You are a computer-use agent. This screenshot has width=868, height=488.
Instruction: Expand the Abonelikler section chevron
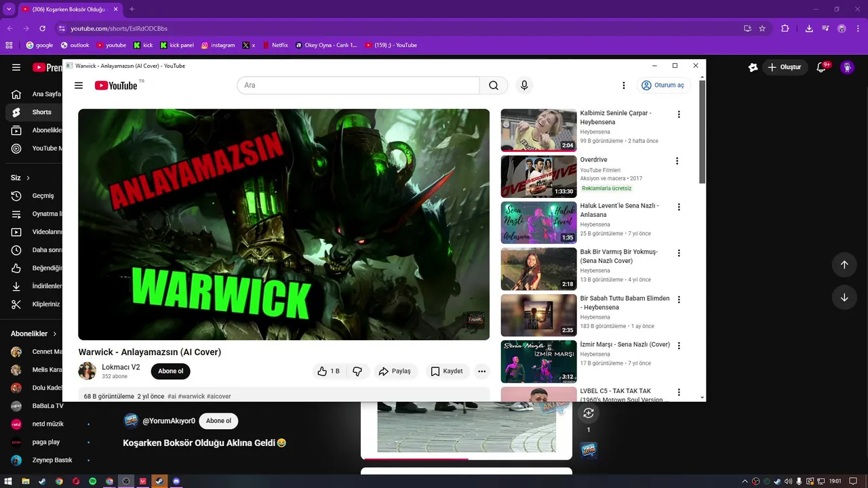[54, 334]
